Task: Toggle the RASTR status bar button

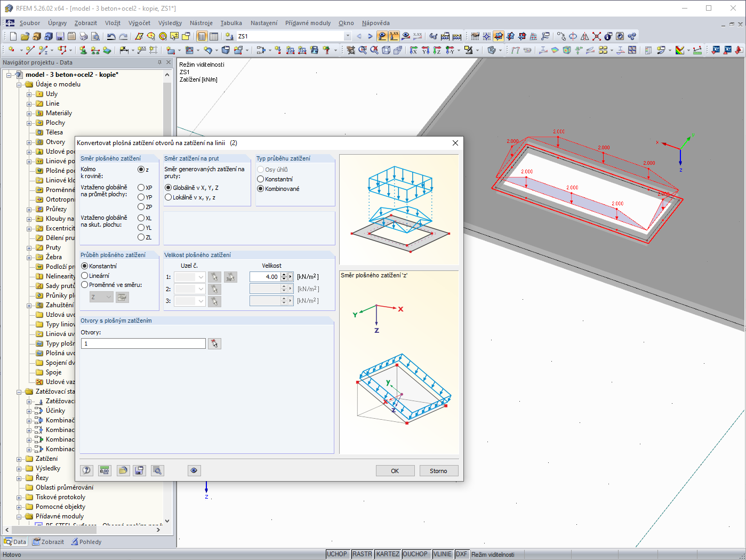Action: pyautogui.click(x=362, y=554)
